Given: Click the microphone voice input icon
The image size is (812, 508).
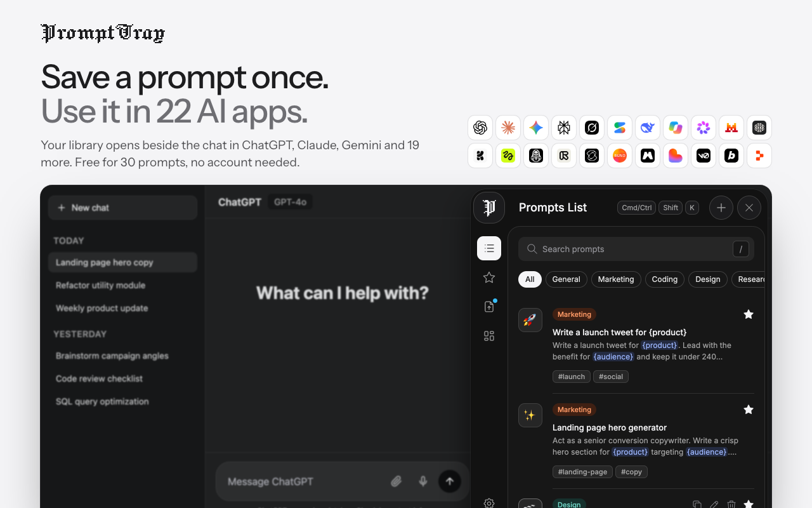Looking at the screenshot, I should coord(423,481).
